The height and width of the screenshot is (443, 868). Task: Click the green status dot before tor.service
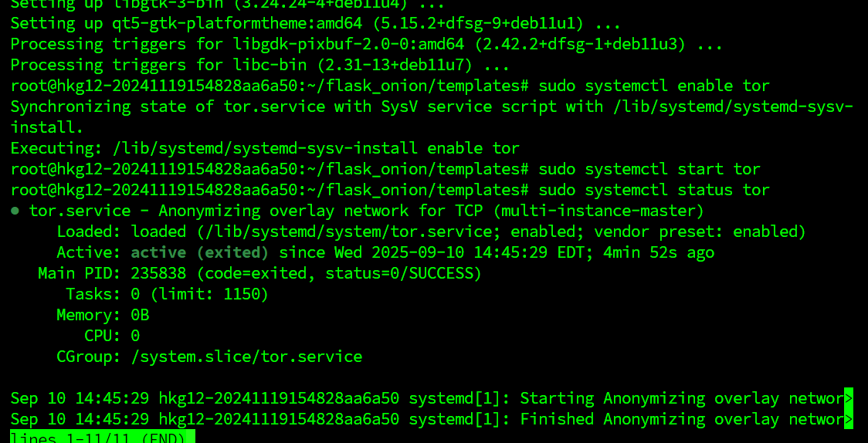pos(15,211)
